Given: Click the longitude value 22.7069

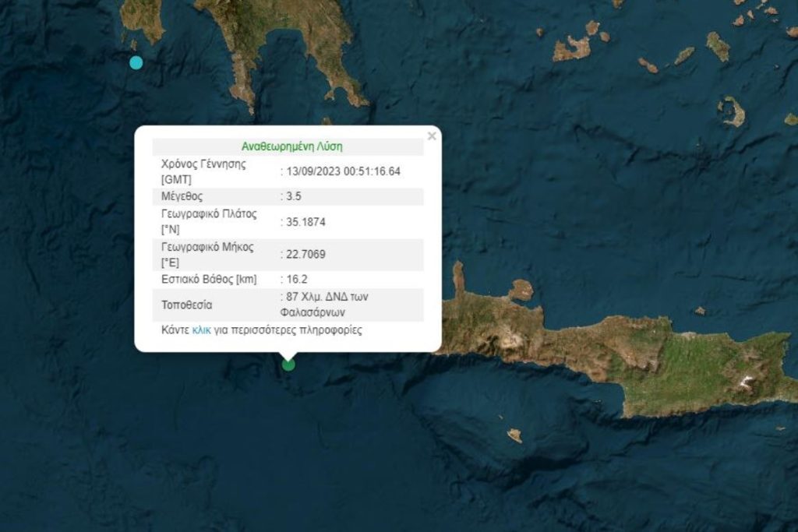Looking at the screenshot, I should tap(305, 254).
